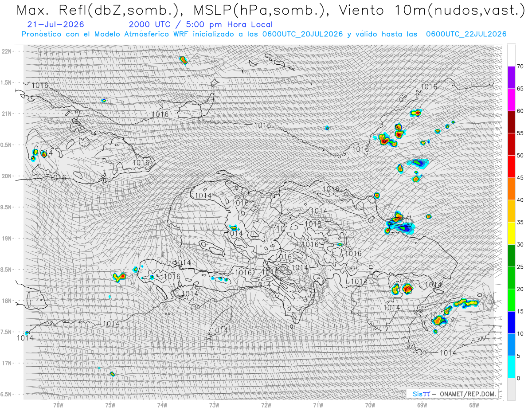This screenshot has width=532, height=411.
Task: Click the '1.5N' latitude axis label
Action: (7, 82)
